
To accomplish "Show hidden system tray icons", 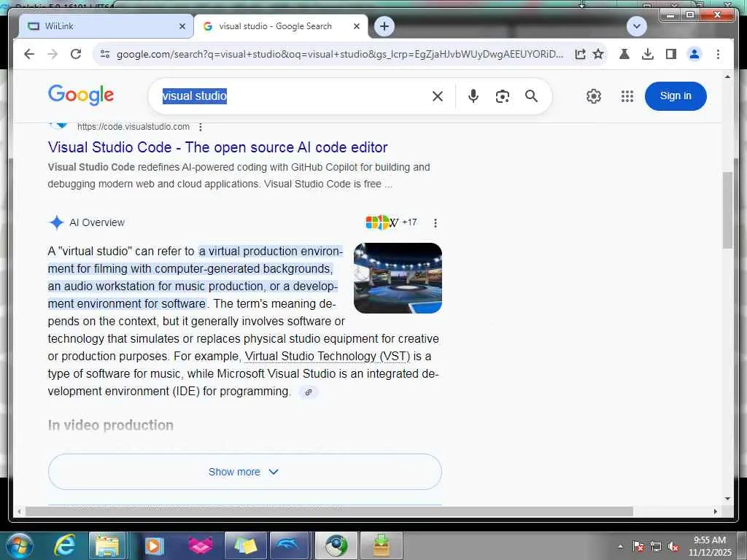I will [620, 546].
